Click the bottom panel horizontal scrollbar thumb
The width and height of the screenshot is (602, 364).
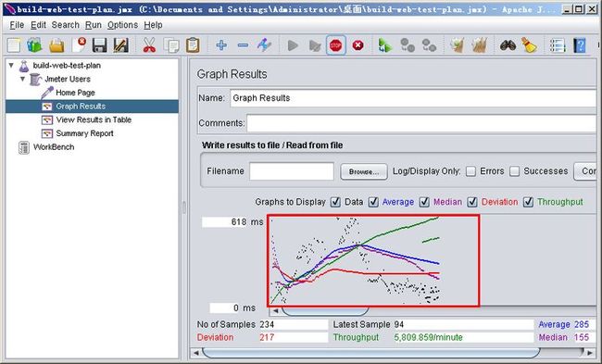[370, 352]
